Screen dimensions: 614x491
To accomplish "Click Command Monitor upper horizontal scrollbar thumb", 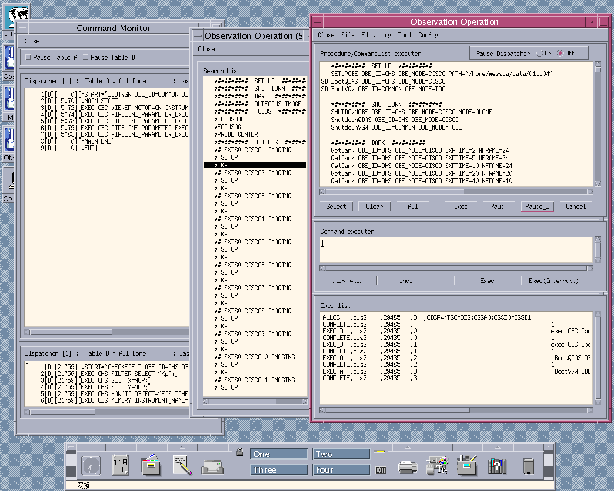I will point(71,332).
